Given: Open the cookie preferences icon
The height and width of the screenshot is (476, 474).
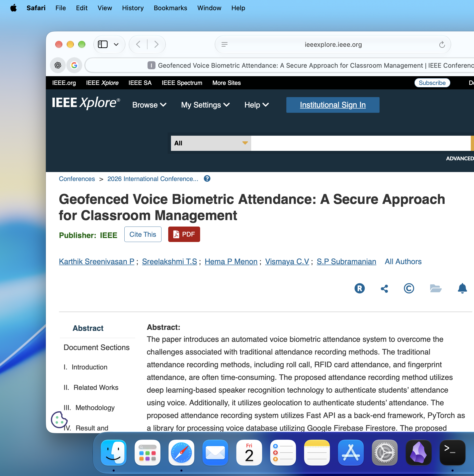Looking at the screenshot, I should point(59,420).
